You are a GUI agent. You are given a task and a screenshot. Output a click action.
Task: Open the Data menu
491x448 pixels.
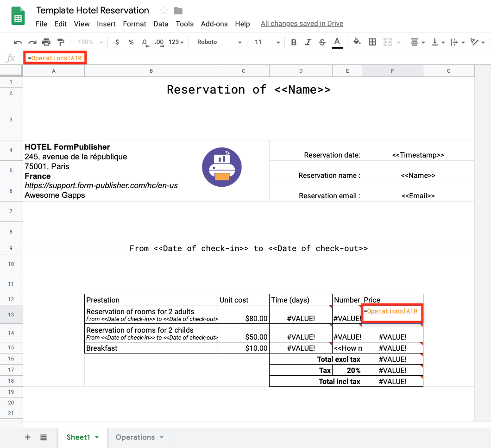[x=161, y=24]
